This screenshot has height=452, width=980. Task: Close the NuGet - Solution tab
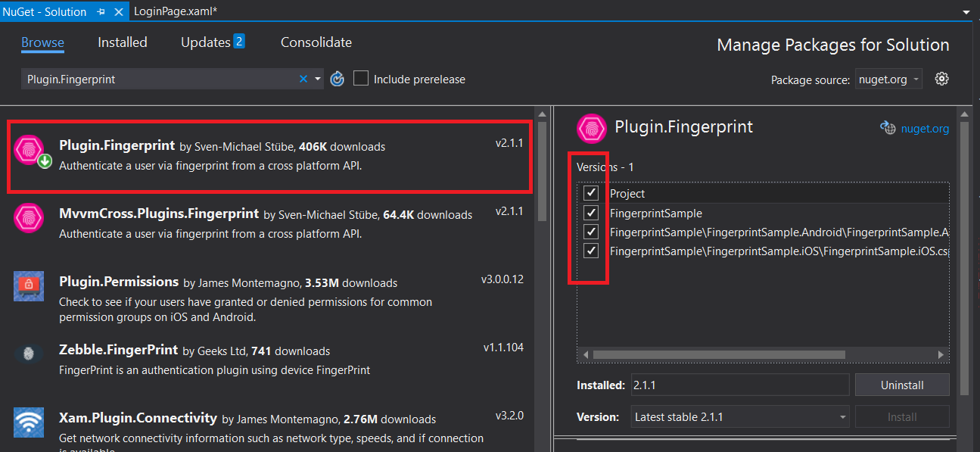(x=120, y=11)
